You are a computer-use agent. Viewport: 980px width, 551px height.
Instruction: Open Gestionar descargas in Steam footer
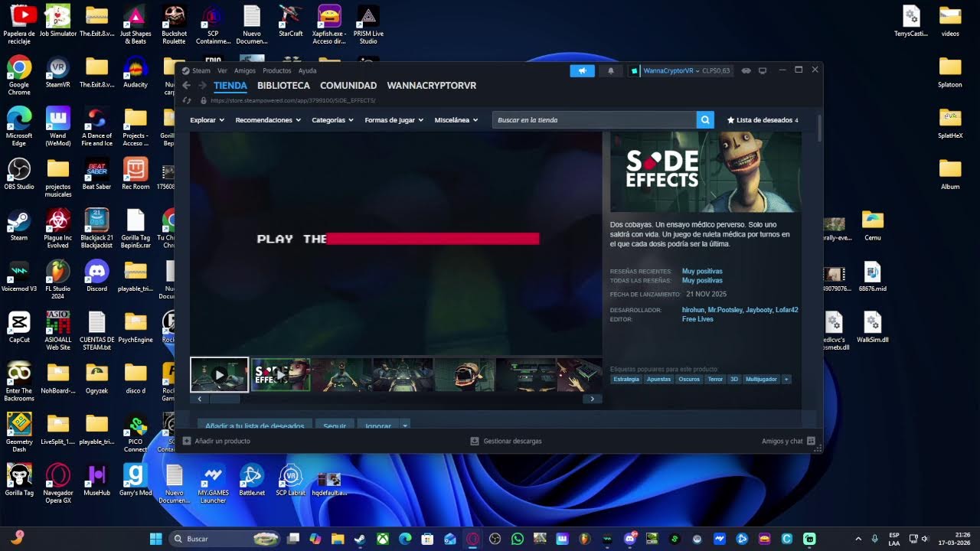506,441
